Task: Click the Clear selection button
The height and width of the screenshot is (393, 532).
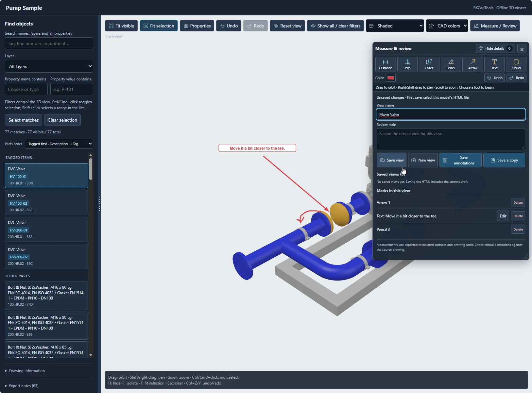Action: (62, 120)
